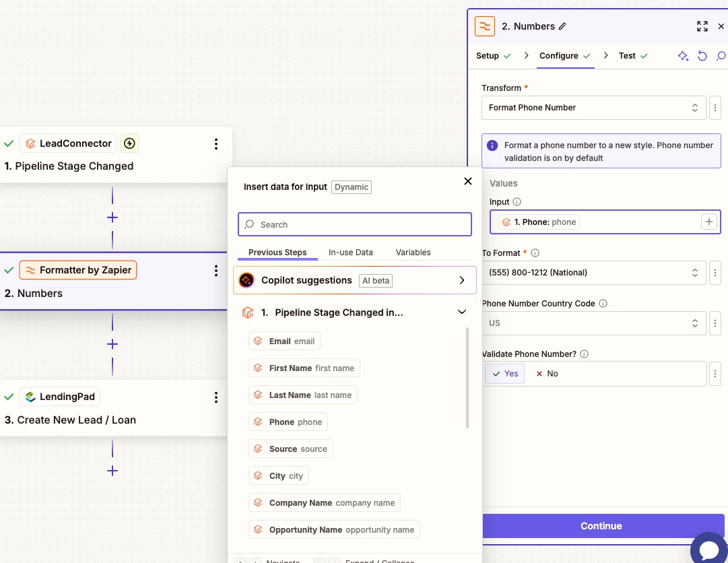
Task: Insert the City field pill
Action: [x=279, y=475]
